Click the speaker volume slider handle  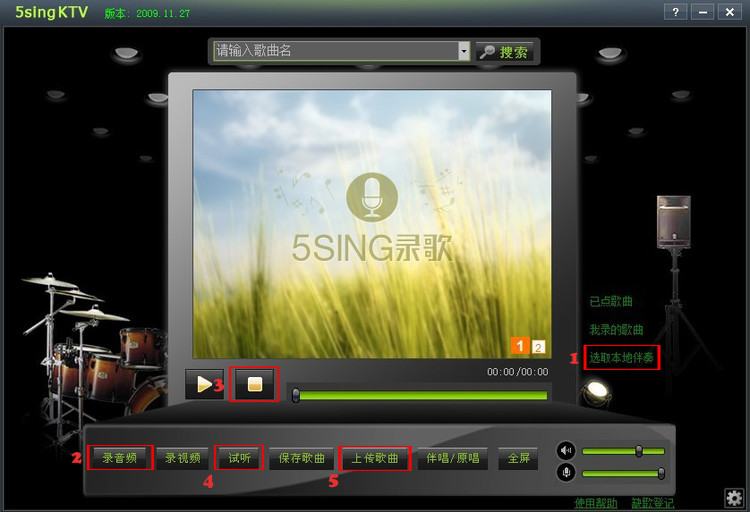(639, 451)
